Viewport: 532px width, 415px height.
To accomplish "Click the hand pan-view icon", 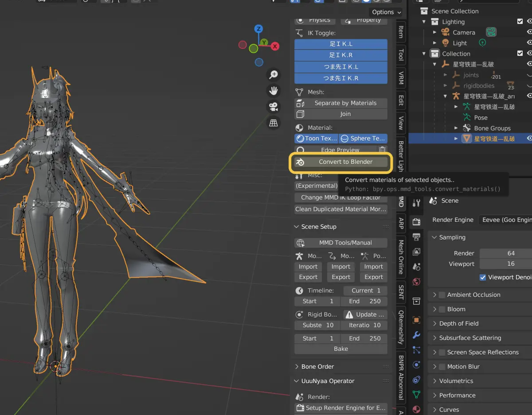I will click(274, 91).
